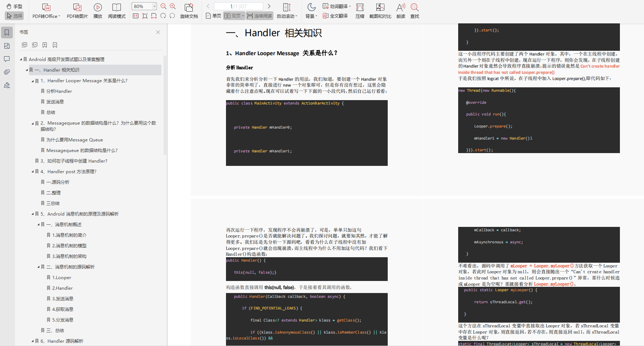
Task: Collapse the Android 高级开发面试题以及答案整理 root bookmark
Action: point(21,59)
